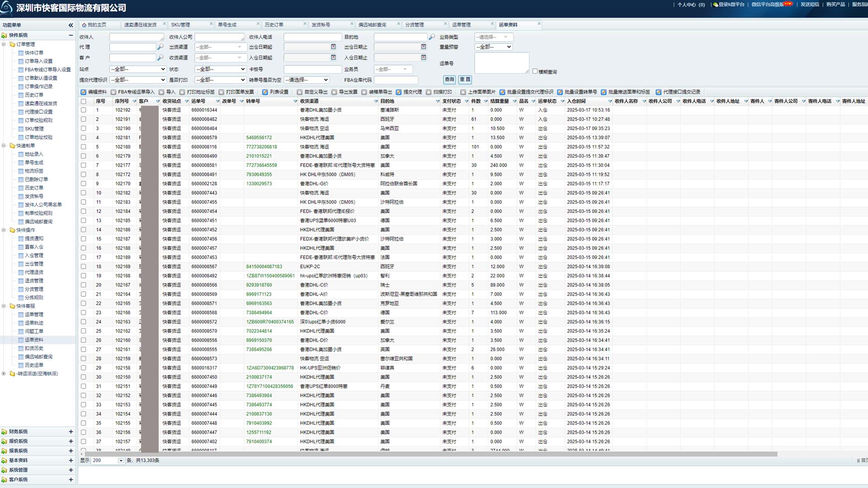Viewport: 868px width, 488px height.
Task: Click the 查询 search button
Action: [449, 80]
